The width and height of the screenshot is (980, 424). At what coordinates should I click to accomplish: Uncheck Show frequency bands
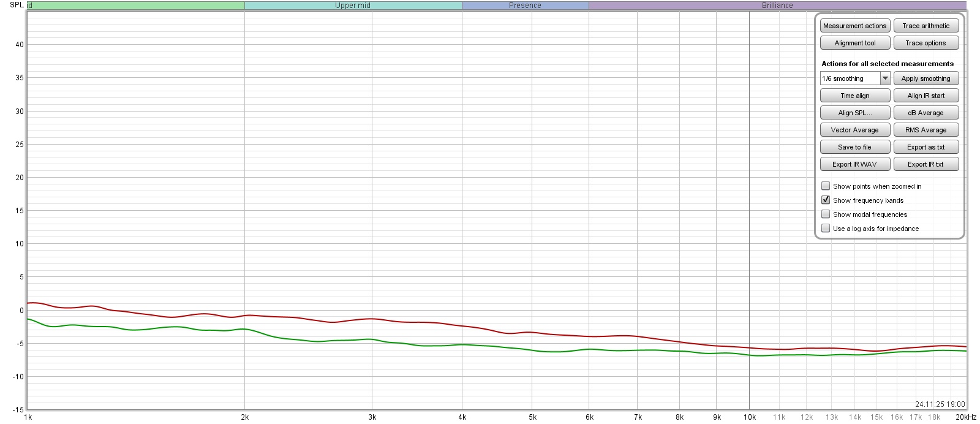826,200
